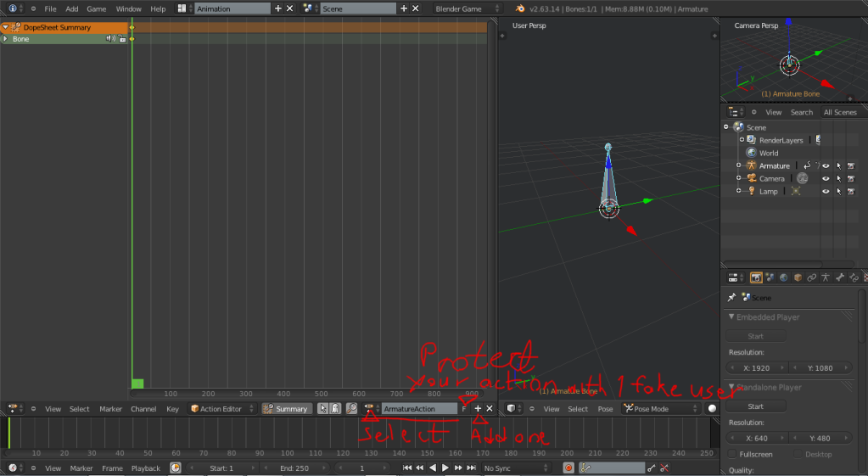
Task: Open the Add menu
Action: pyautogui.click(x=72, y=8)
